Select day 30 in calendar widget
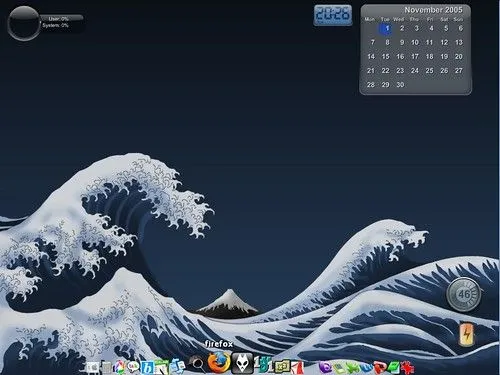The height and width of the screenshot is (375, 500). click(x=400, y=85)
